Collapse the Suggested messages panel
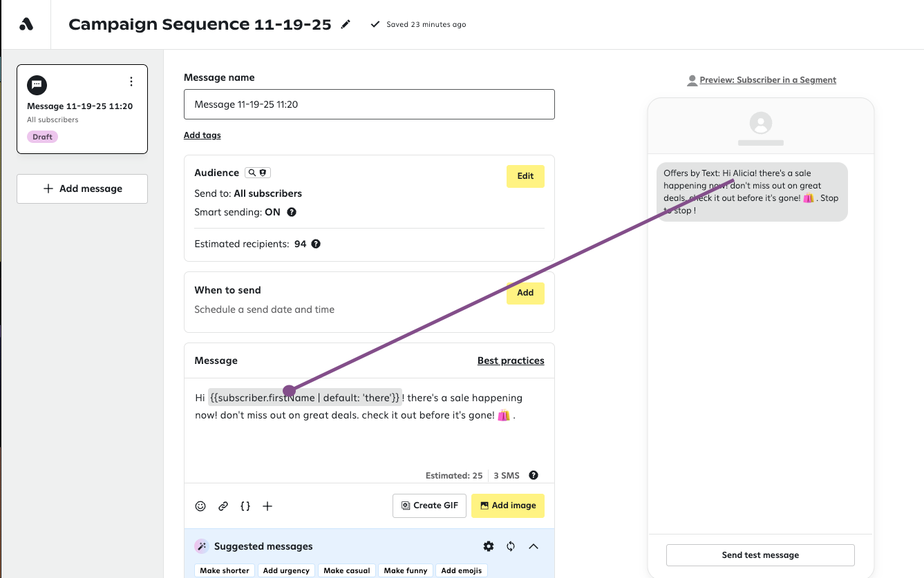 coord(533,546)
